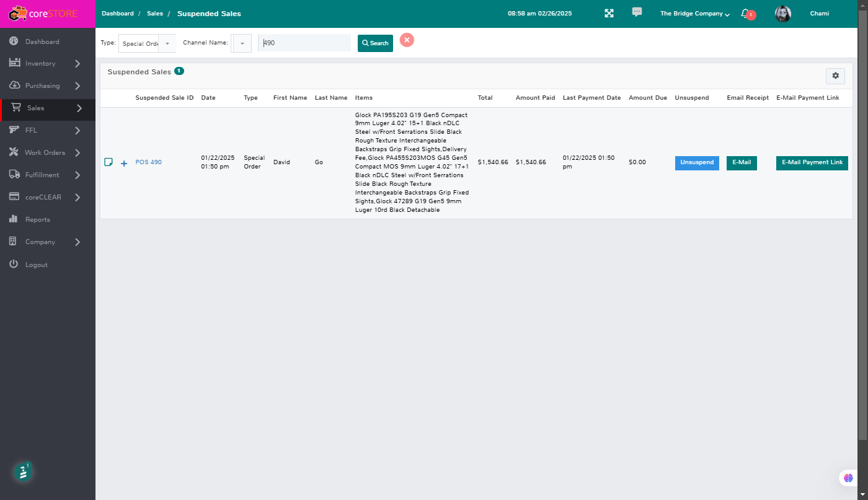Go to Dashboard breadcrumb
The height and width of the screenshot is (500, 868).
click(x=118, y=14)
